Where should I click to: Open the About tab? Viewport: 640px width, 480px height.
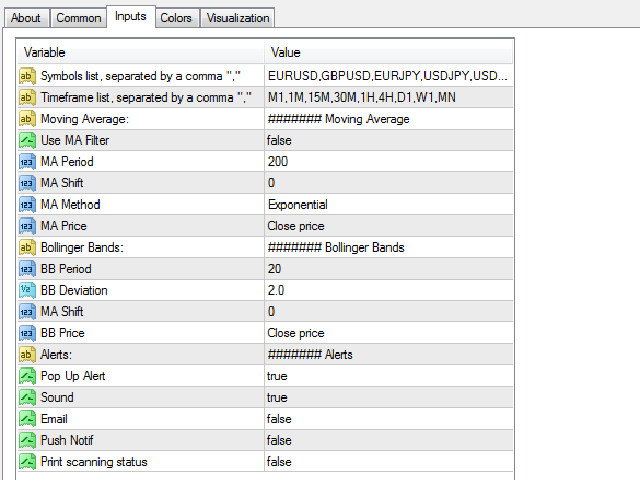coord(26,18)
